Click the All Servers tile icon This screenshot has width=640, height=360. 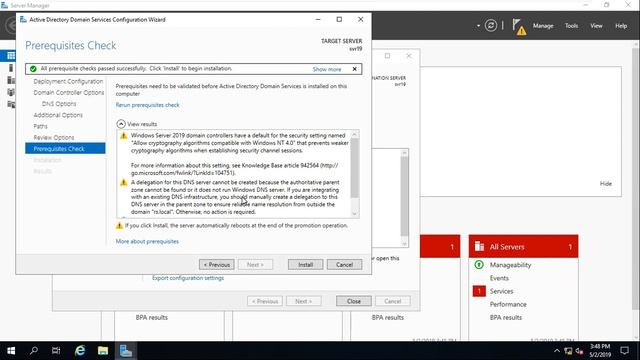(479, 246)
